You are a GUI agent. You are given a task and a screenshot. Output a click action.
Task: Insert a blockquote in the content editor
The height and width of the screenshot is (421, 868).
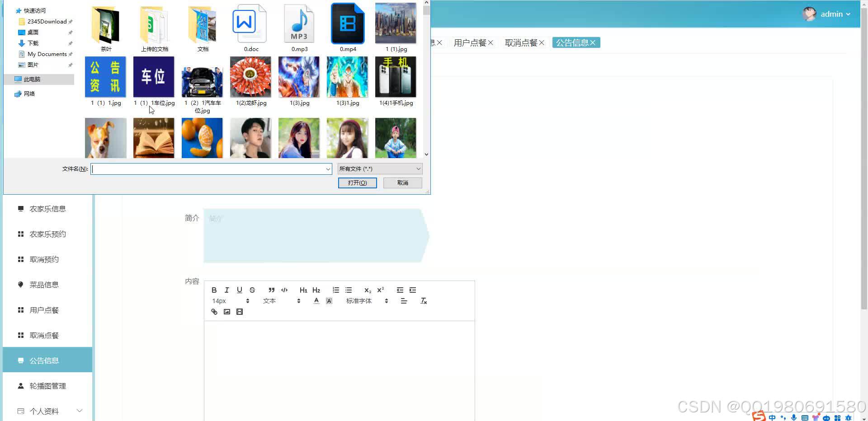(x=271, y=290)
